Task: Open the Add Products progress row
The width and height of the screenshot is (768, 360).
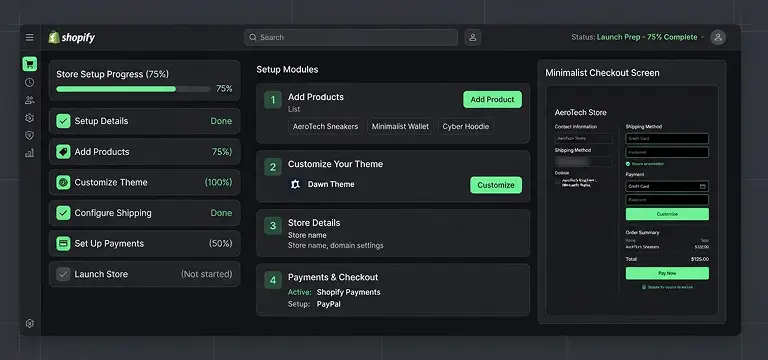Action: point(144,152)
